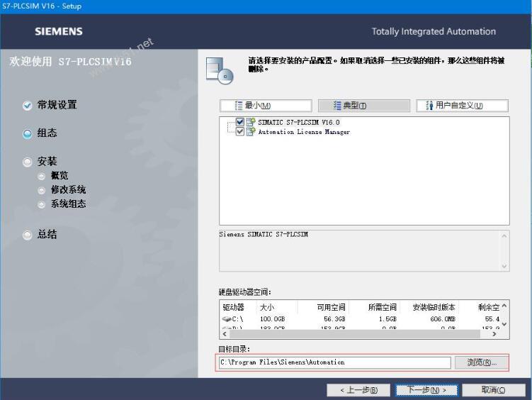Click the 大小 column header
Image resolution: width=532 pixels, height=400 pixels.
click(x=266, y=307)
